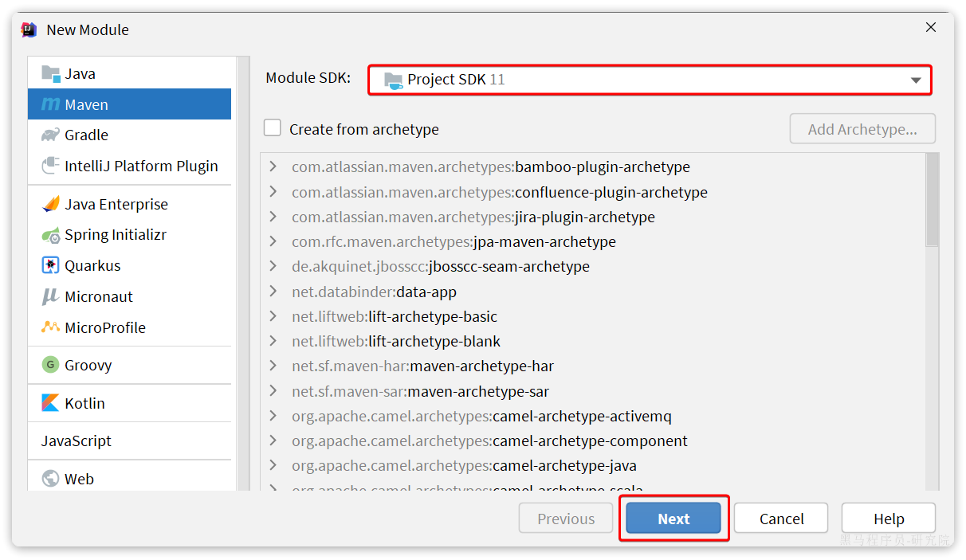Expand jpa-maven-archetype entry
Screen dimensions: 966x560
tap(273, 241)
